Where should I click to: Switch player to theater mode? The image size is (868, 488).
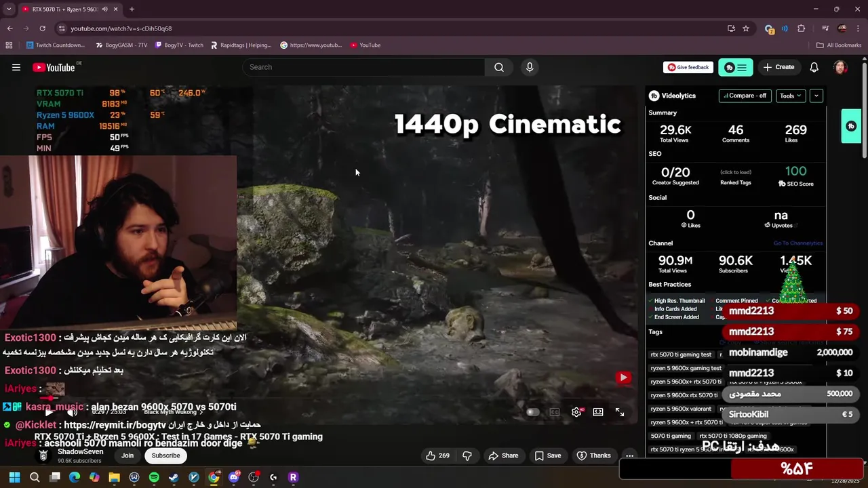pos(598,411)
